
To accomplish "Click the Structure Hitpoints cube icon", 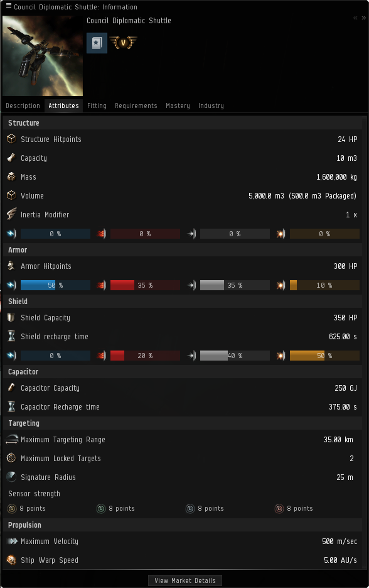I will pos(12,139).
